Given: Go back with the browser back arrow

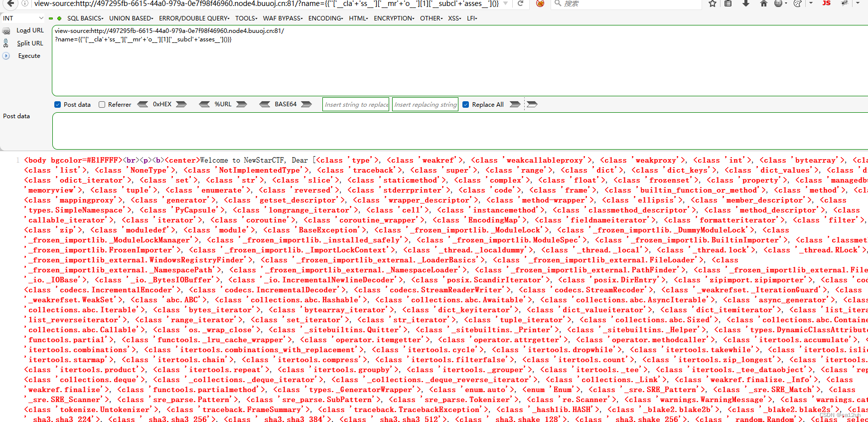Looking at the screenshot, I should pos(10,3).
